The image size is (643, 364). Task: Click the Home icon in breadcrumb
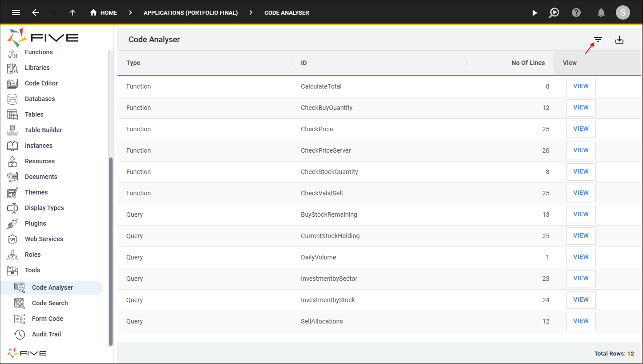[93, 12]
